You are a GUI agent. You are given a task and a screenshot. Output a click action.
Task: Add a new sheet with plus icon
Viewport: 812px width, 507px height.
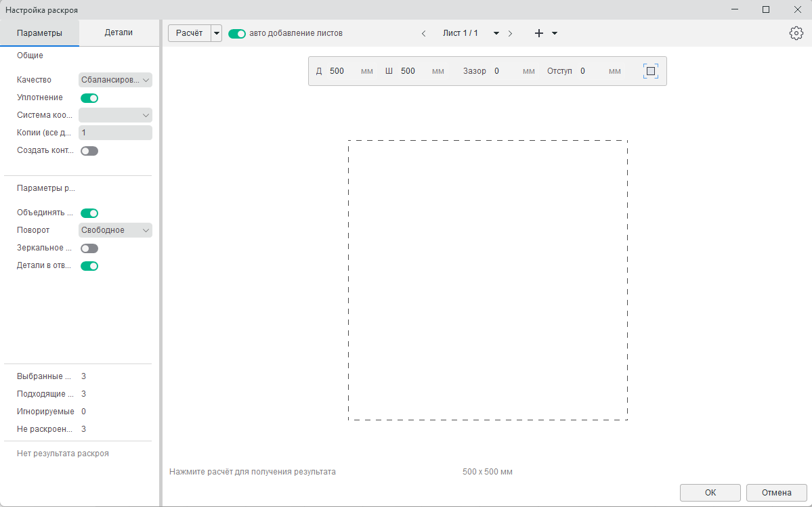click(x=538, y=33)
